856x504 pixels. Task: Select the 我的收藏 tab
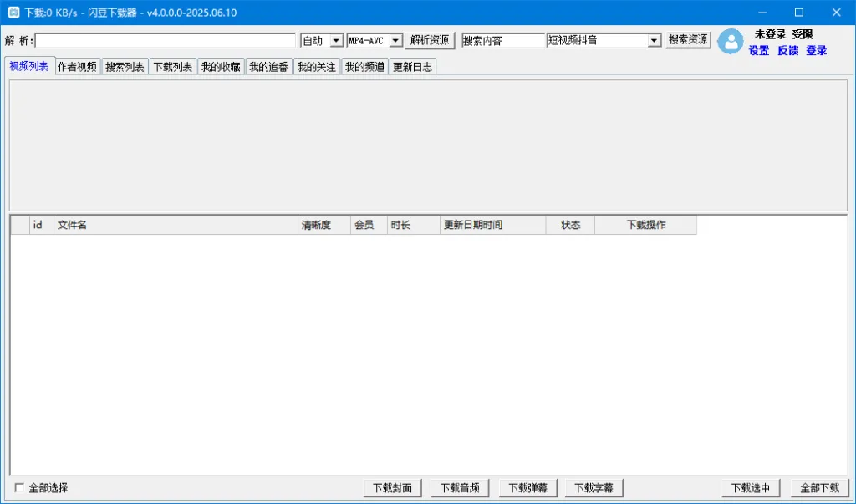(221, 67)
